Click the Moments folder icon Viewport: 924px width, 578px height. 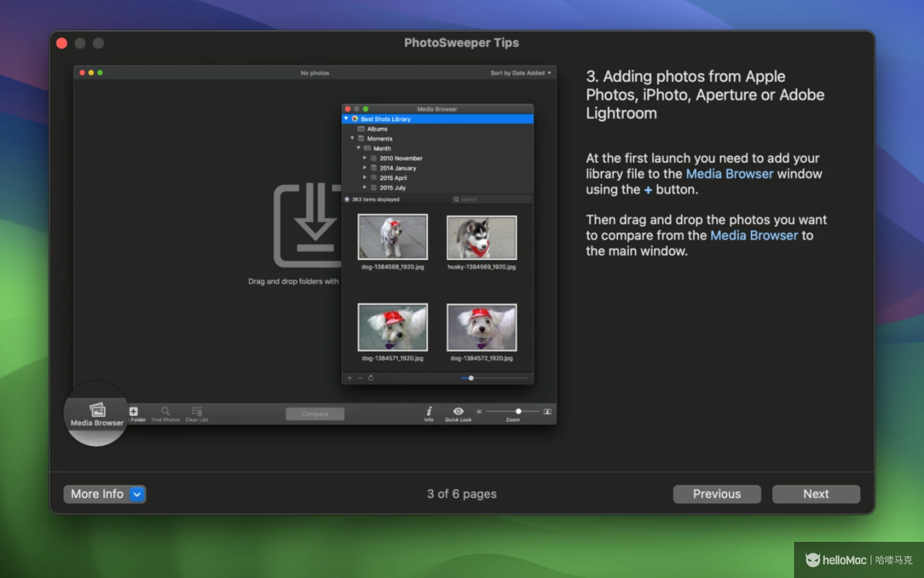pyautogui.click(x=361, y=138)
